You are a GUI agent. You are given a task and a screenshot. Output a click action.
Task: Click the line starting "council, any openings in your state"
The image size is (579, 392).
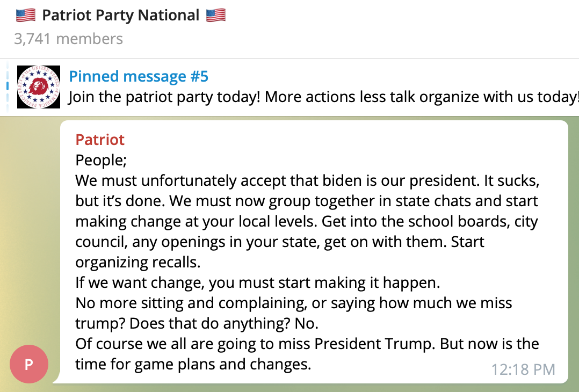pos(280,242)
